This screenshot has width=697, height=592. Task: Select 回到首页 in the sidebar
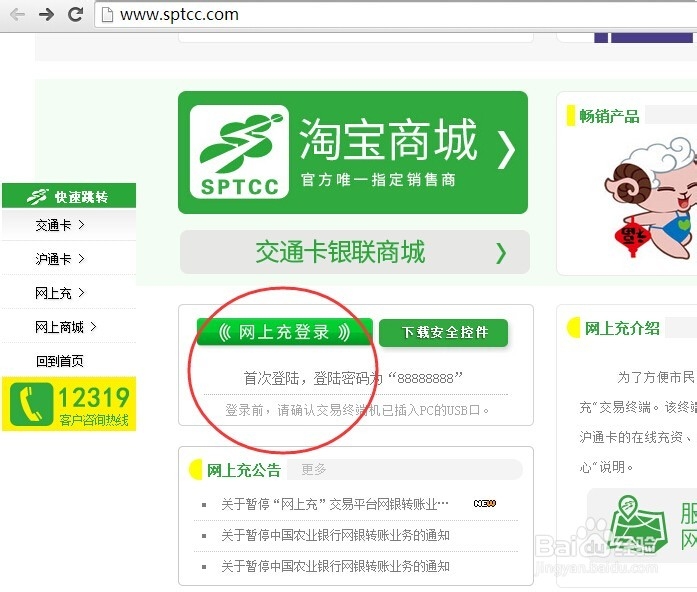tap(60, 361)
